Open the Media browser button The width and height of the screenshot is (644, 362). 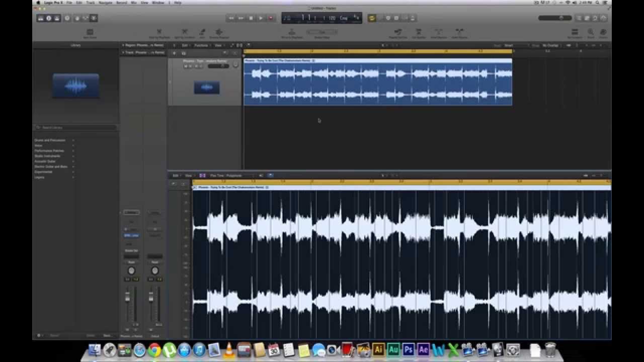(603, 18)
